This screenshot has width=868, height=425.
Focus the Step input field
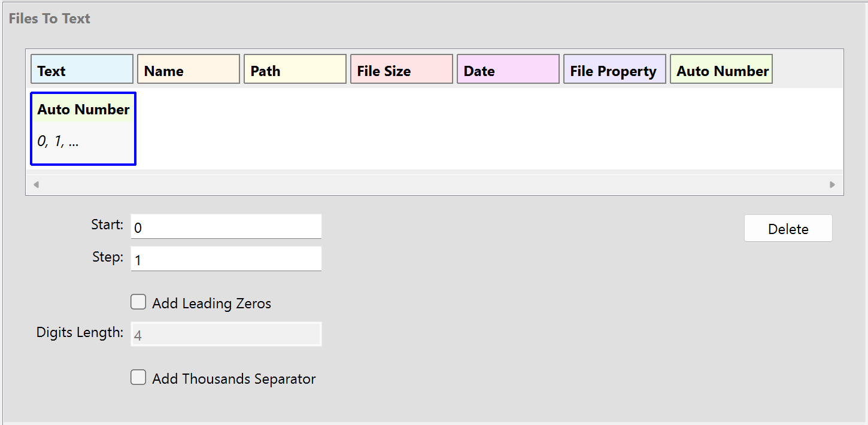226,259
